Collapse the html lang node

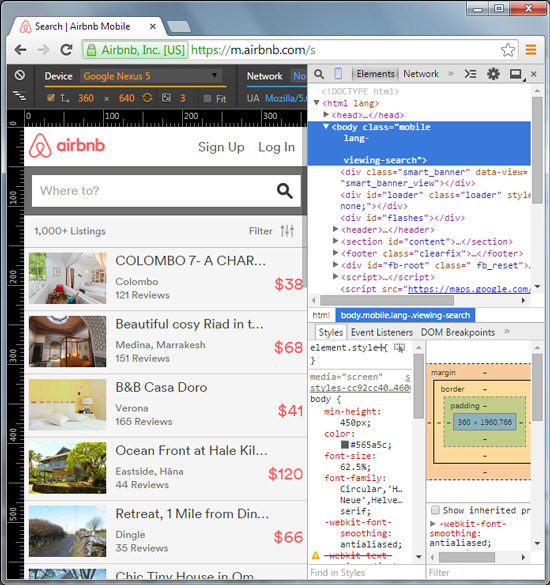[x=316, y=103]
